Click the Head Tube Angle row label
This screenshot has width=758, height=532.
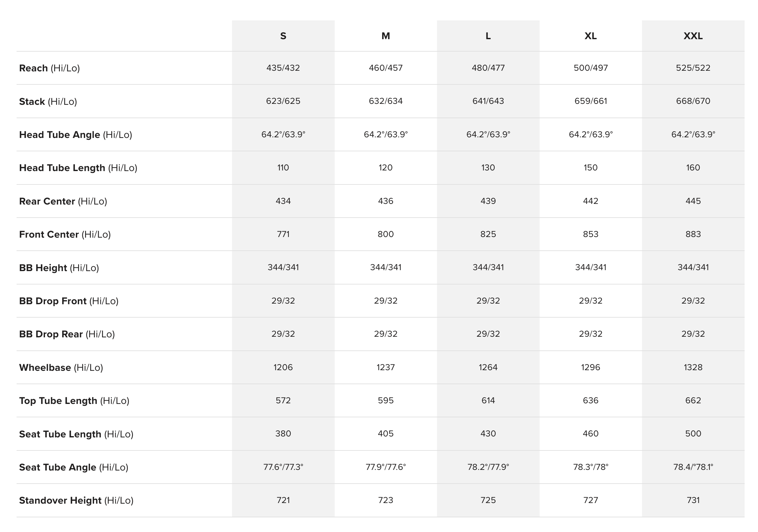(75, 135)
